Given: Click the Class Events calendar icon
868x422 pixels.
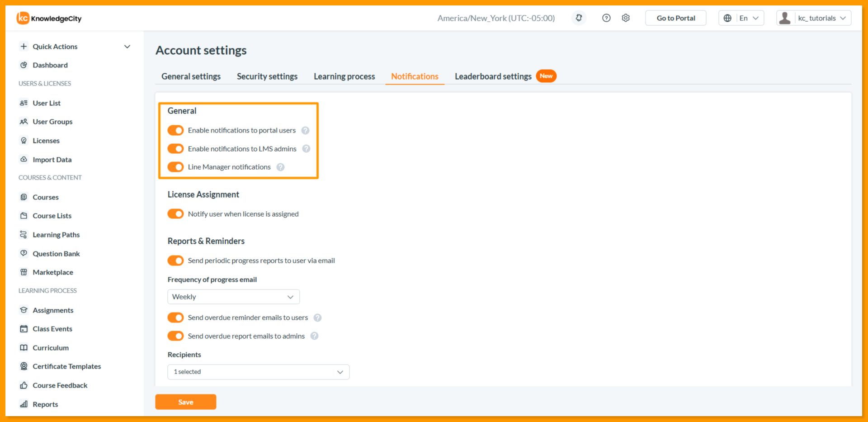Looking at the screenshot, I should point(24,329).
